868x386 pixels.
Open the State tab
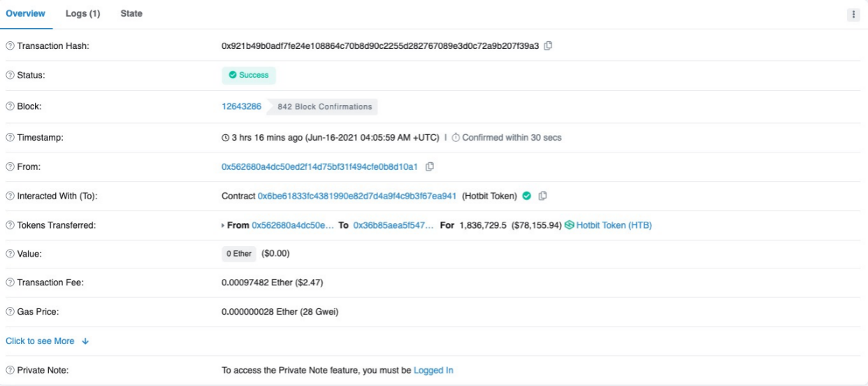click(131, 14)
